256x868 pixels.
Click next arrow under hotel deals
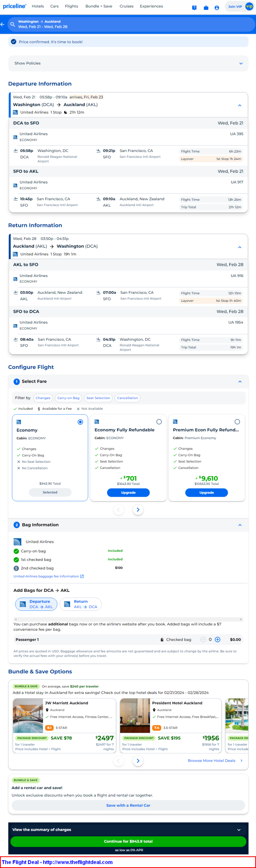click(138, 761)
